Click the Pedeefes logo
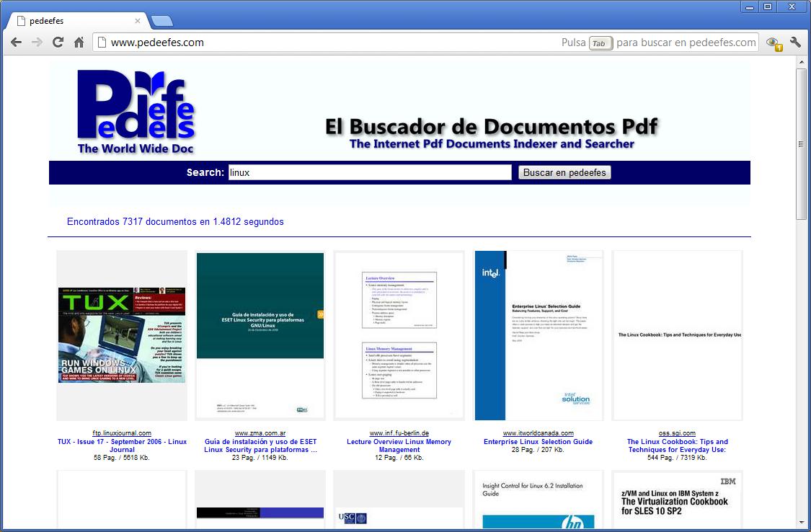 coord(136,112)
